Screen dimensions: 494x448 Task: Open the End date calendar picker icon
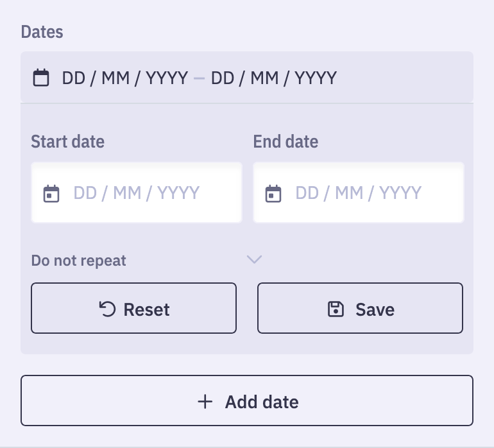pyautogui.click(x=273, y=194)
